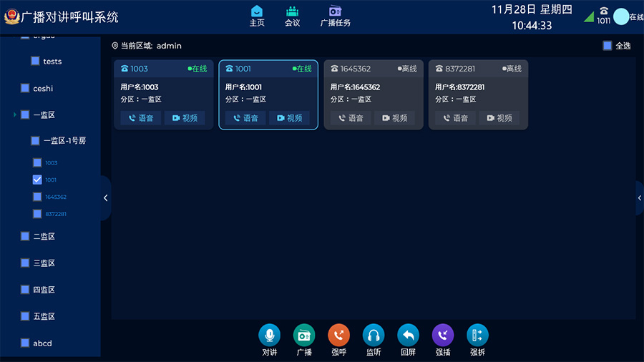Screen dimensions: 644x362
Task: Click the 监听 headphone monitor icon
Action: [x=374, y=335]
